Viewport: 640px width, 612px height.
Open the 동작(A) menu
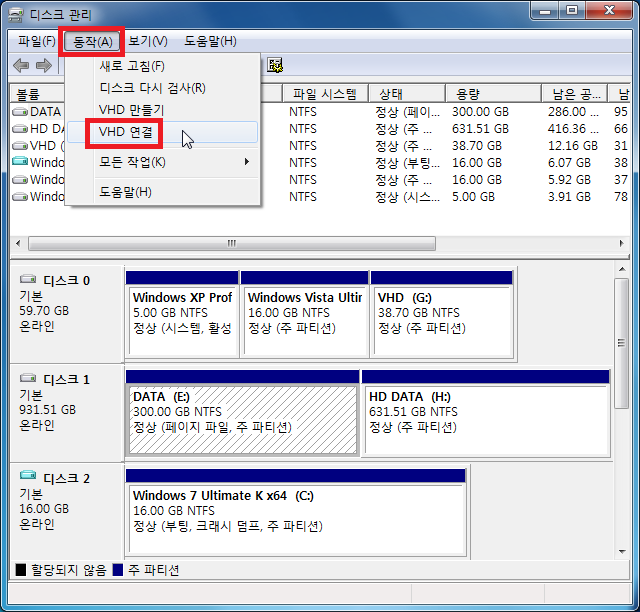pyautogui.click(x=92, y=42)
